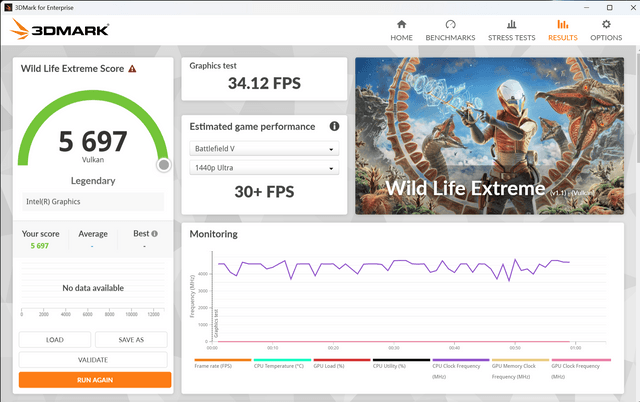Open the Results bar icon
Image resolution: width=640 pixels, height=402 pixels.
point(562,24)
